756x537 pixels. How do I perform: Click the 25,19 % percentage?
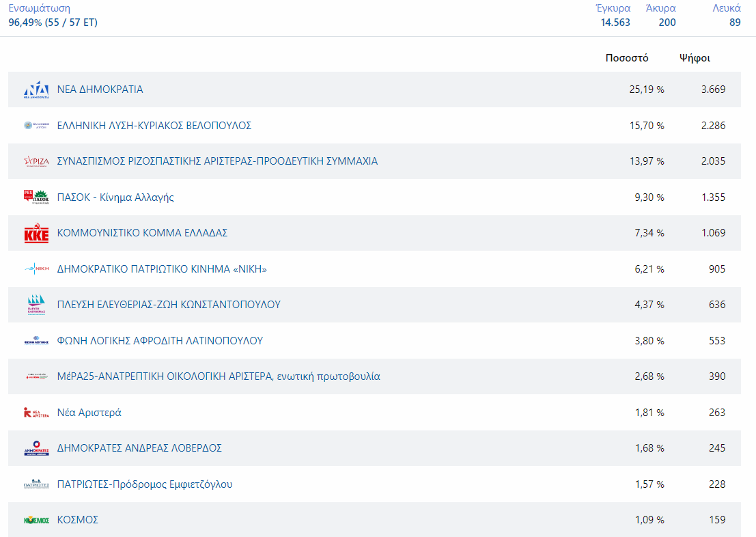click(x=647, y=89)
